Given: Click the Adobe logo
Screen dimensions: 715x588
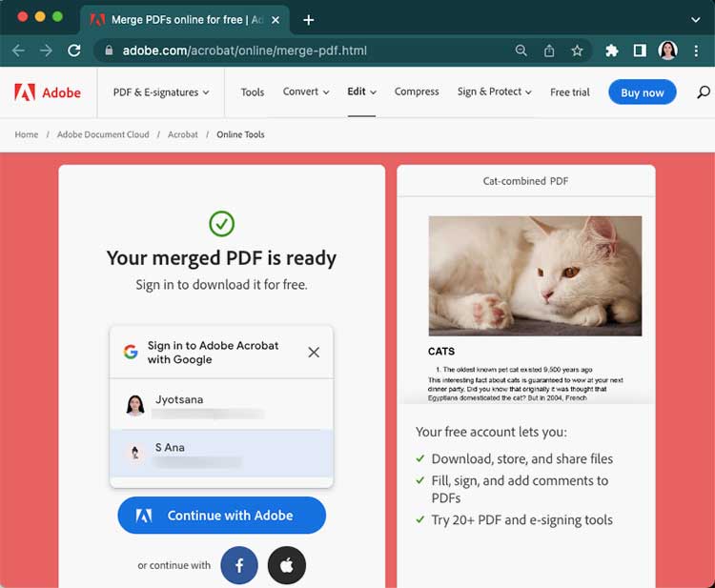Looking at the screenshot, I should tap(48, 92).
